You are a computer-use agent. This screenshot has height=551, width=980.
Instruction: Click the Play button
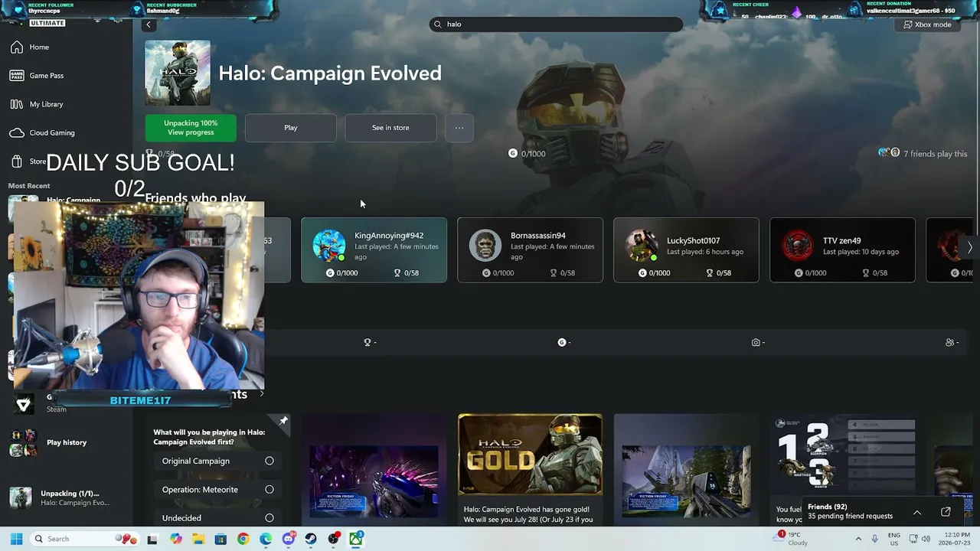(291, 128)
